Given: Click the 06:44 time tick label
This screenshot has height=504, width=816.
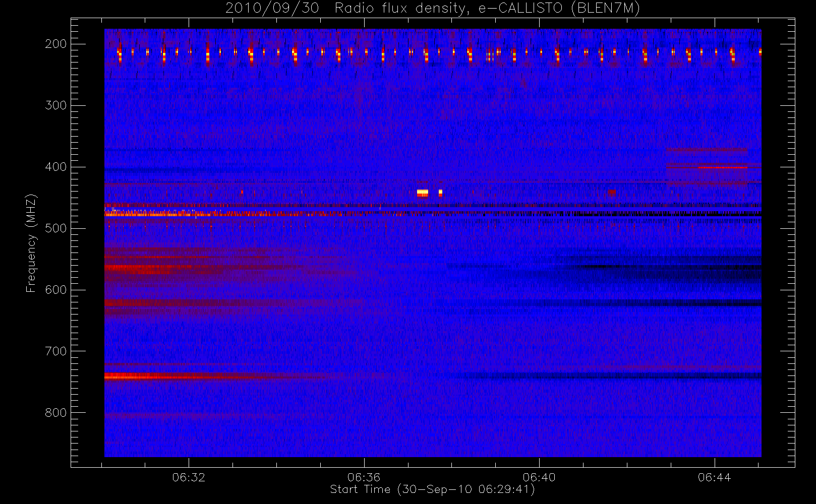Looking at the screenshot, I should (x=714, y=477).
